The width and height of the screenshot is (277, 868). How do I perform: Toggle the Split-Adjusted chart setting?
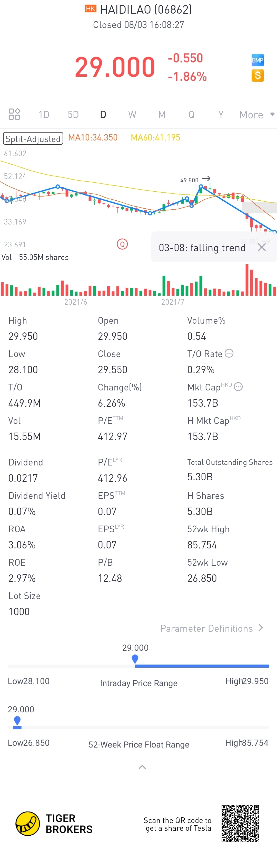pos(33,138)
